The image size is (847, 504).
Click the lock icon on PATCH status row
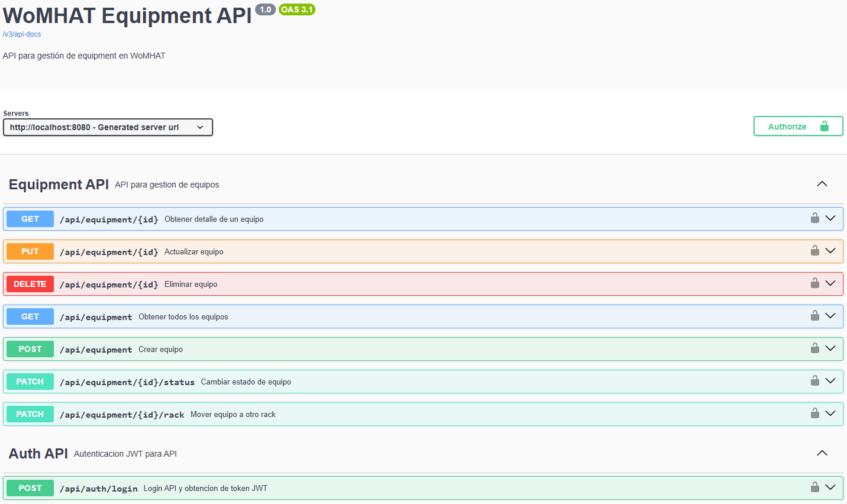click(815, 381)
